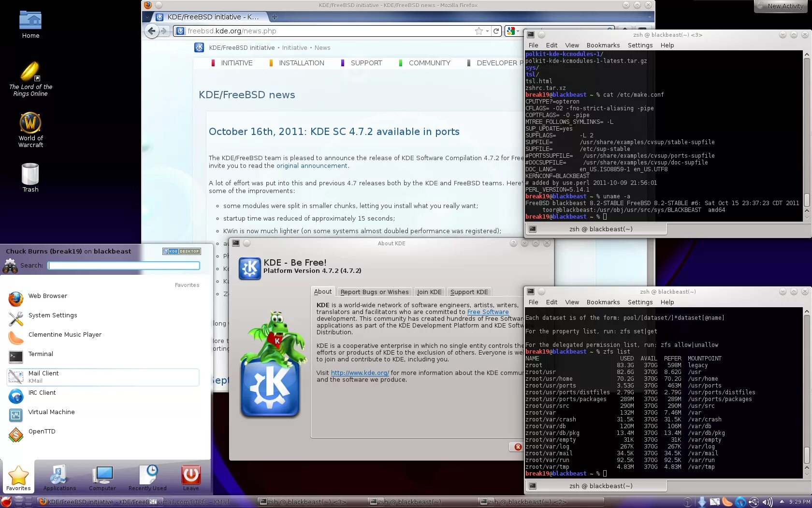Open Web Browser from Favorites list
This screenshot has height=508, width=812.
click(x=103, y=299)
